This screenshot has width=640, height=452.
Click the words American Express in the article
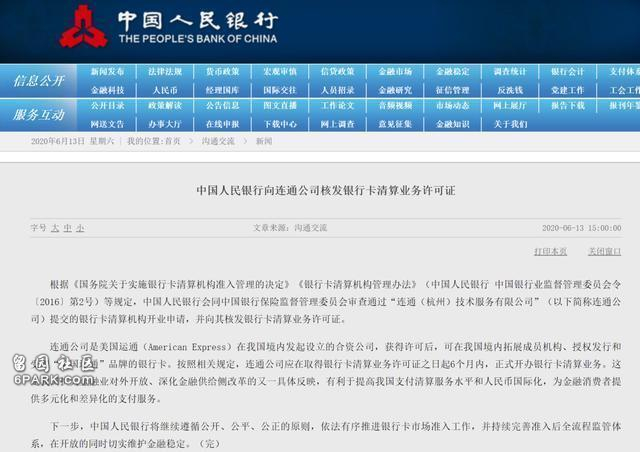tap(187, 347)
